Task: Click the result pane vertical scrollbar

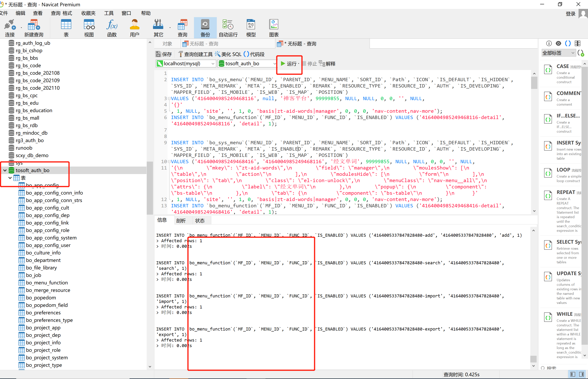Action: (533, 359)
